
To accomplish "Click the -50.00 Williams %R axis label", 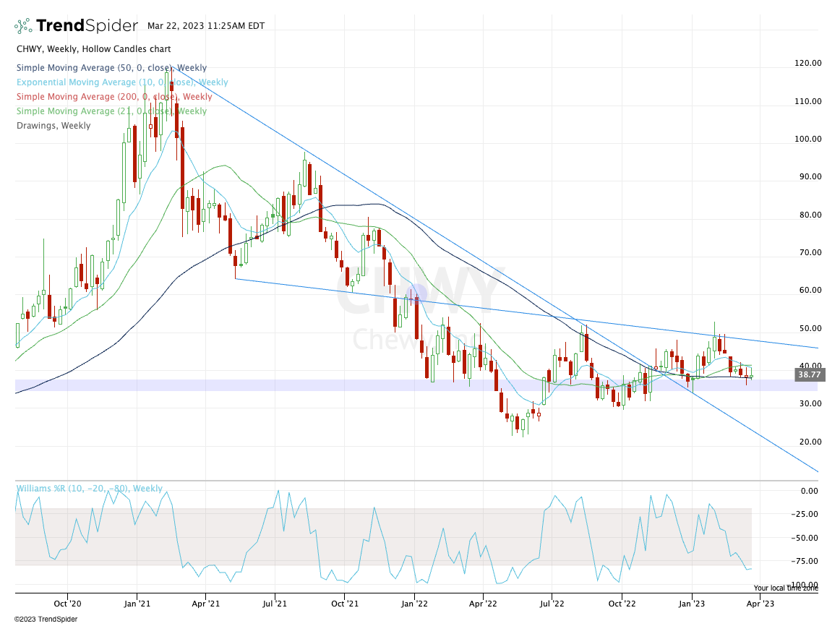I will (x=807, y=538).
